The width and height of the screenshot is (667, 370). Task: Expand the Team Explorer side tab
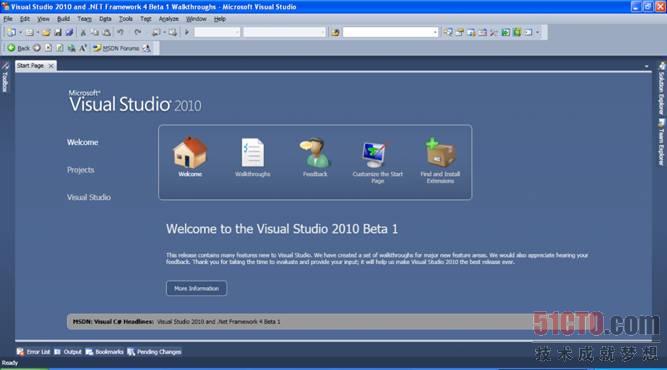(x=661, y=142)
